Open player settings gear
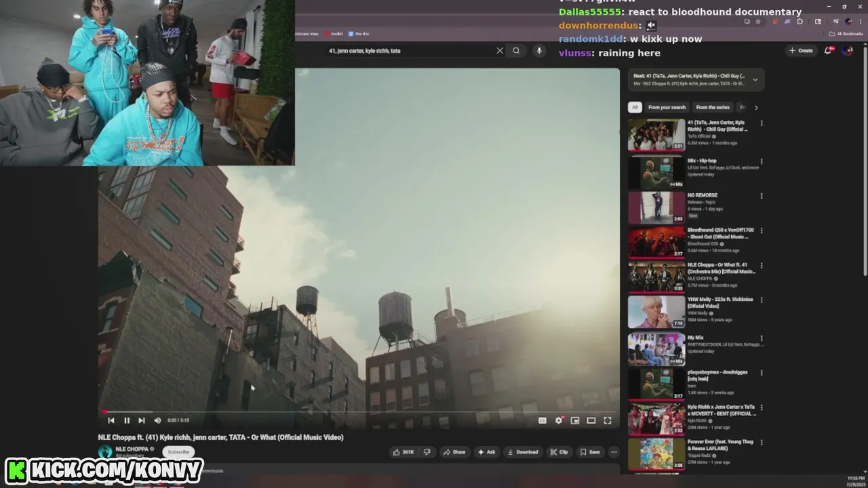Screen dimensions: 868x488 coord(559,420)
